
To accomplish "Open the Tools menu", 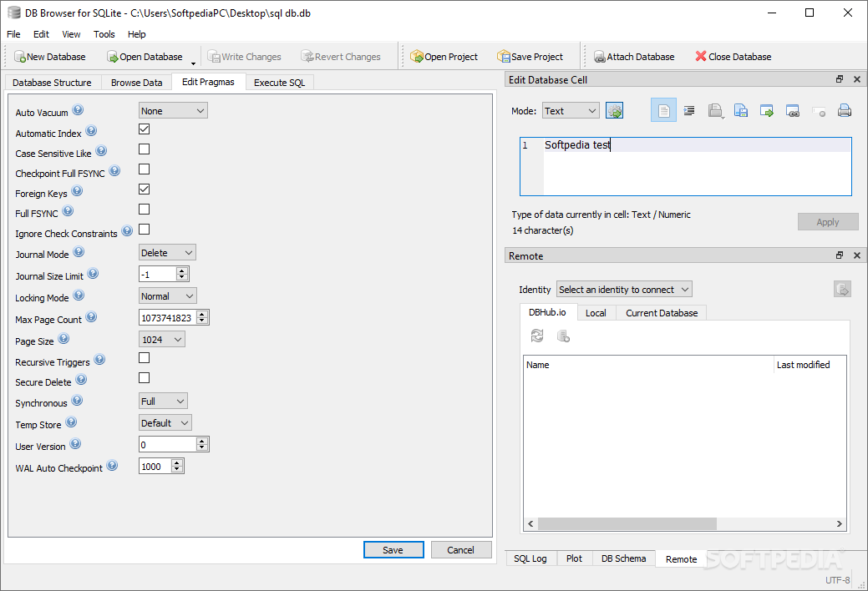I will point(104,34).
